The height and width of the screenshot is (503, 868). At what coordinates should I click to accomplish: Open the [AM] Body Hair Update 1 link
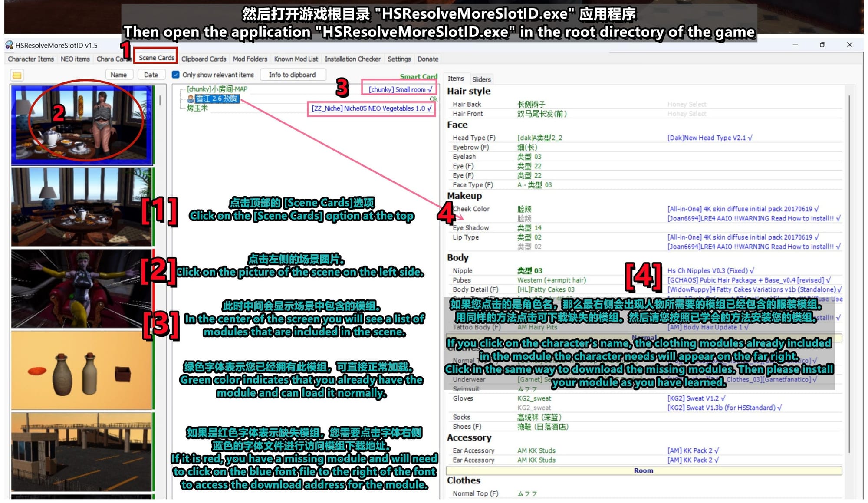coord(707,327)
